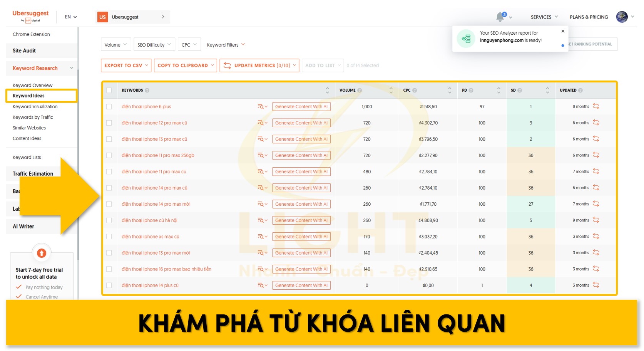The width and height of the screenshot is (644, 351).
Task: Open search options for điện thoại iphone 12 pro max cũ
Action: (263, 123)
